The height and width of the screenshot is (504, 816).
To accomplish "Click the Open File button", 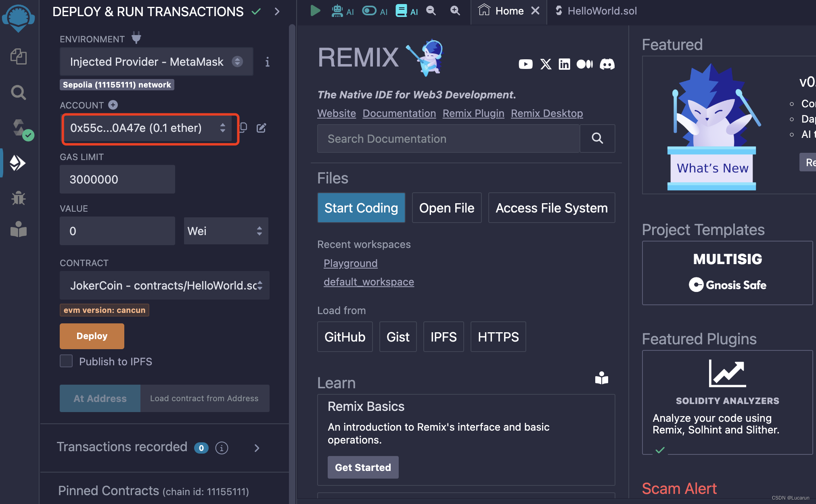I will point(447,208).
